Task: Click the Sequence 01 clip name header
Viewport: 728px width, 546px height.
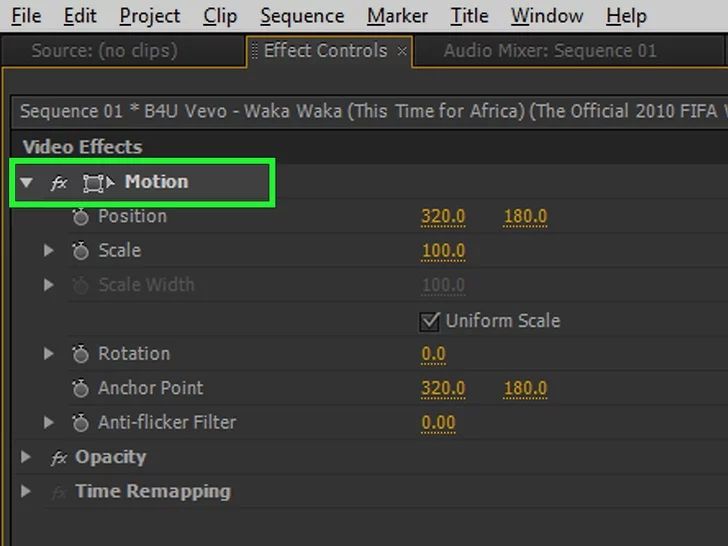Action: [x=370, y=111]
